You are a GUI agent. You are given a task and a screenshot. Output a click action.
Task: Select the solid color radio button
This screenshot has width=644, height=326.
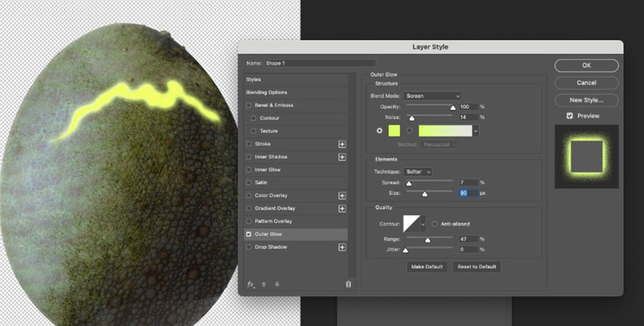(x=380, y=130)
